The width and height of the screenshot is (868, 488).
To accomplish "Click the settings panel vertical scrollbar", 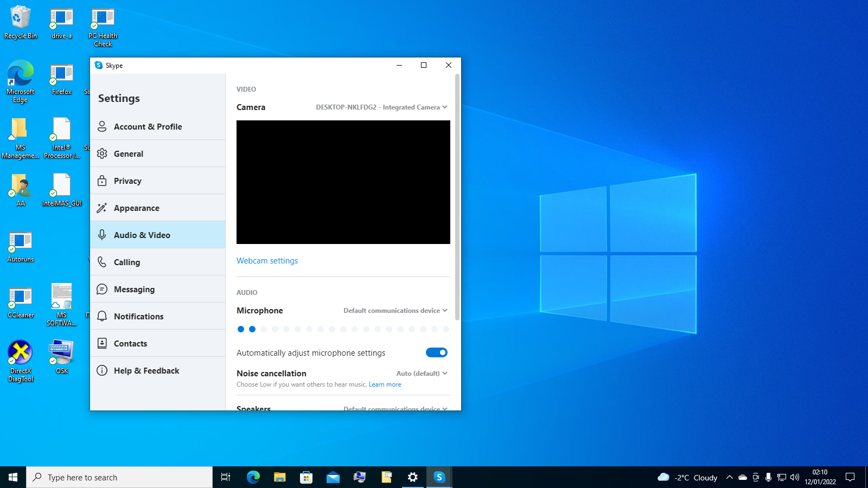I will (457, 198).
